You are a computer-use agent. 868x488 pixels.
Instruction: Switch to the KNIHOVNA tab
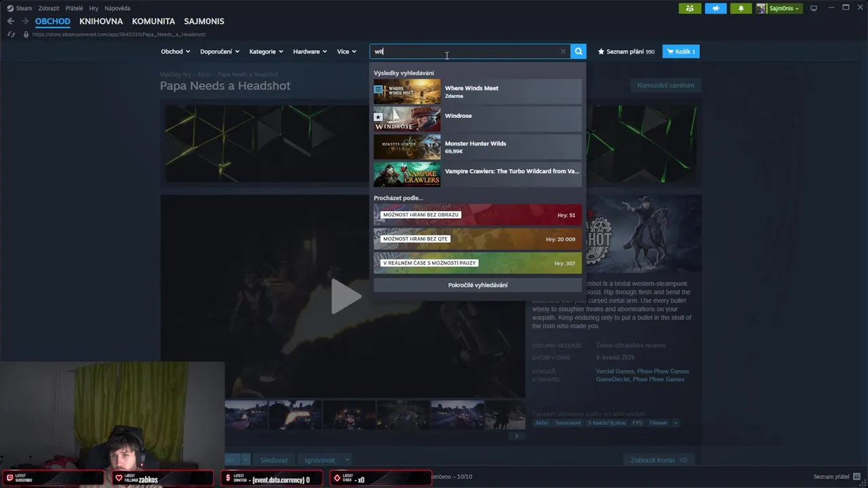coord(101,21)
